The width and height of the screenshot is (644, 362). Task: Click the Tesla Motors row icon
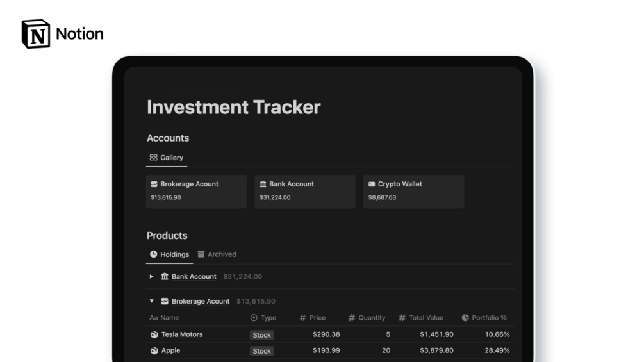point(154,334)
